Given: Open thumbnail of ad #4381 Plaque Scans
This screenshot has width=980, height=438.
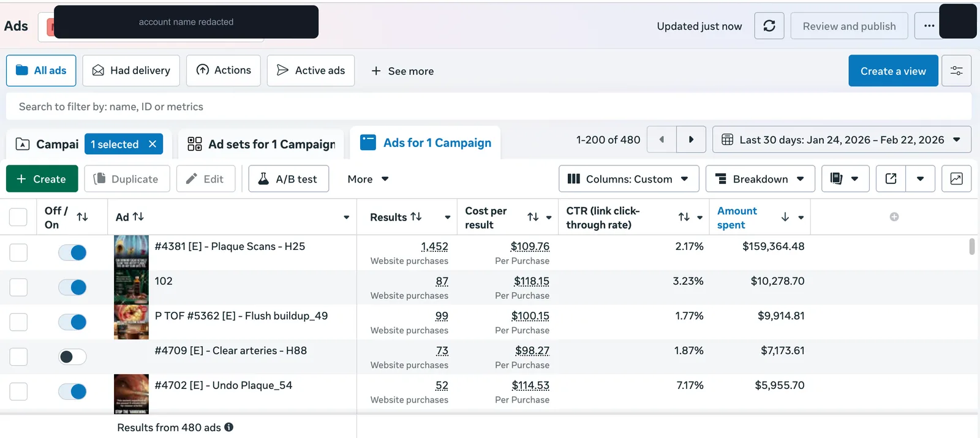Looking at the screenshot, I should click(131, 252).
